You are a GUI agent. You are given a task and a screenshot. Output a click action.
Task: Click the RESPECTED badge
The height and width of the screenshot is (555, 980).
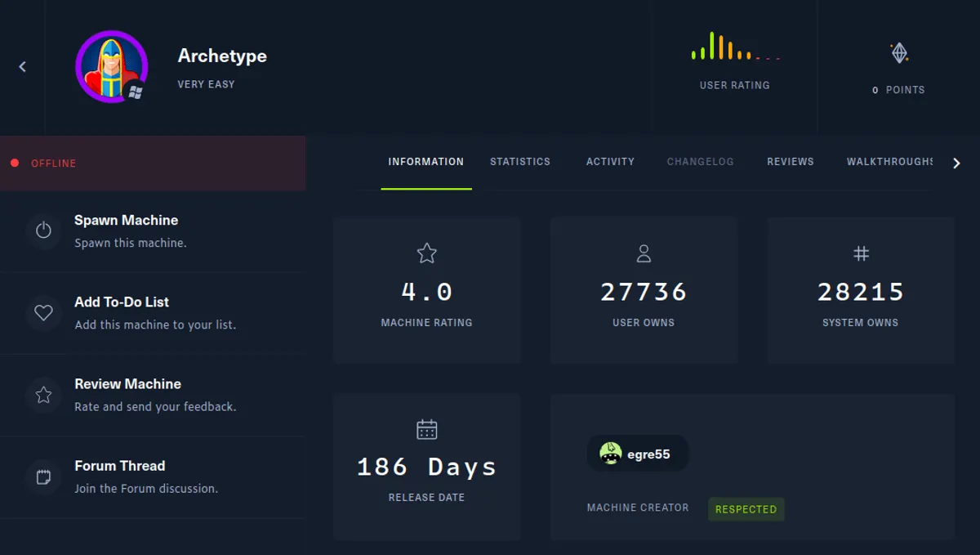(x=746, y=509)
